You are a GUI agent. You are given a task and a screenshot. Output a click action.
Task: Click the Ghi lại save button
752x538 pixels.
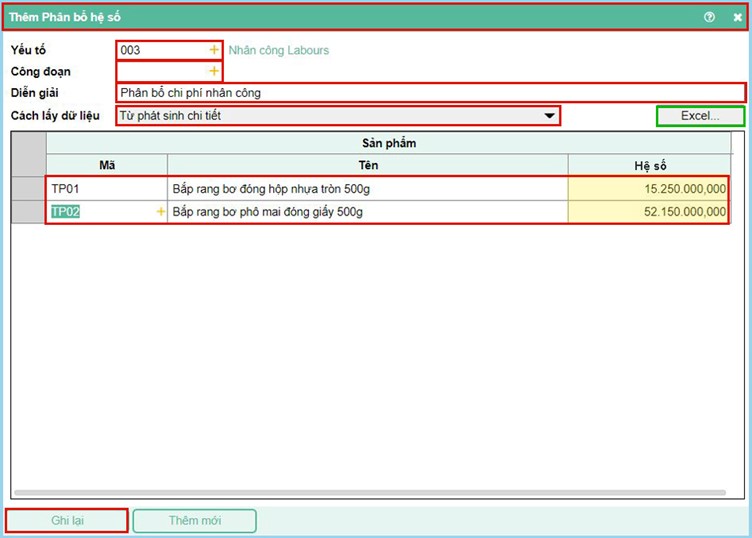(67, 521)
